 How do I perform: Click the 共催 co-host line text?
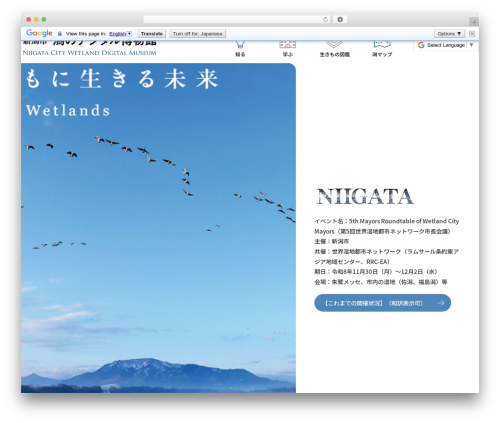click(386, 256)
